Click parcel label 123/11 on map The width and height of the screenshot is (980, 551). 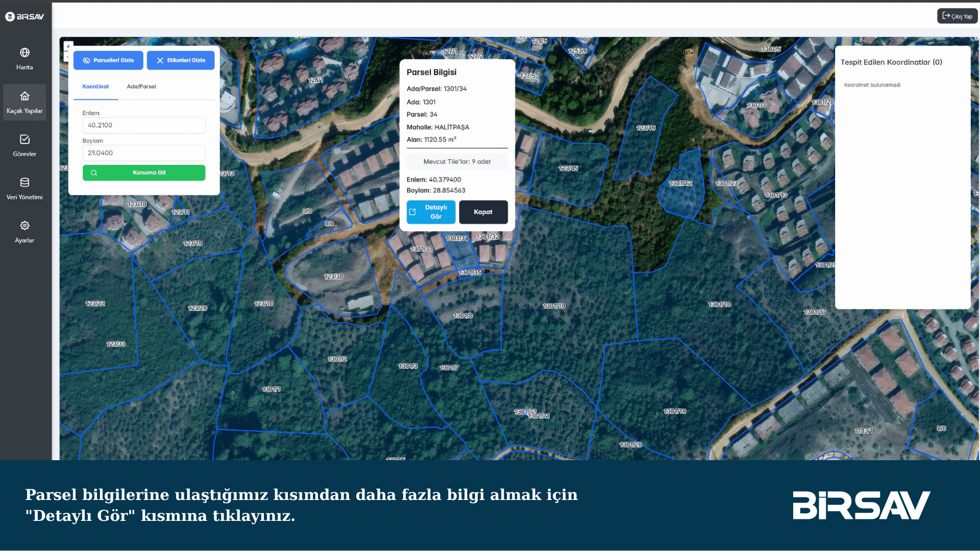point(180,212)
